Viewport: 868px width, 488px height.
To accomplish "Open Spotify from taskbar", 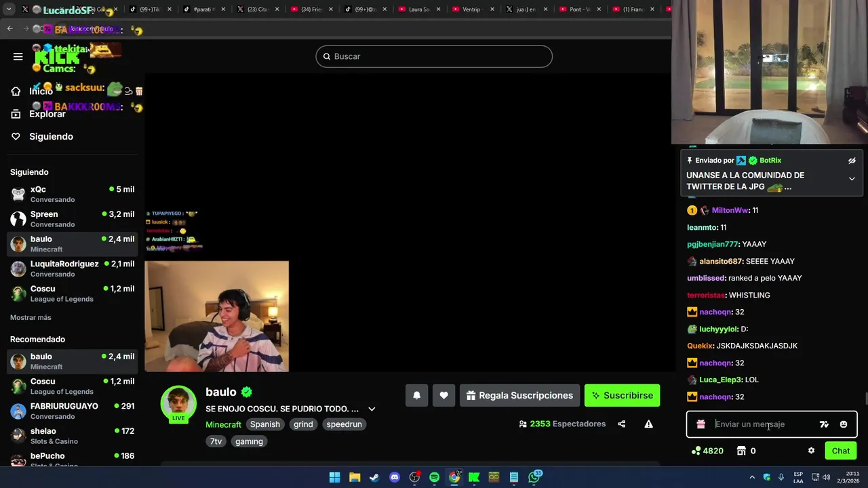I will coord(434,477).
